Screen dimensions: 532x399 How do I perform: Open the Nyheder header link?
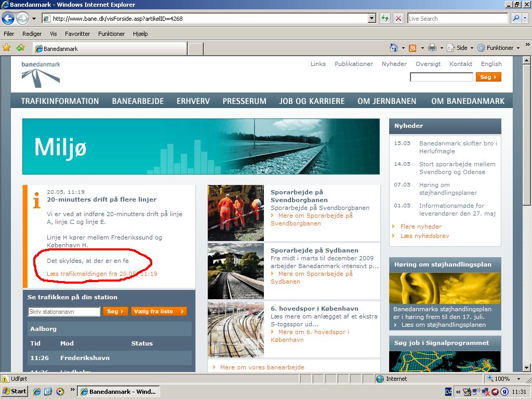(394, 64)
